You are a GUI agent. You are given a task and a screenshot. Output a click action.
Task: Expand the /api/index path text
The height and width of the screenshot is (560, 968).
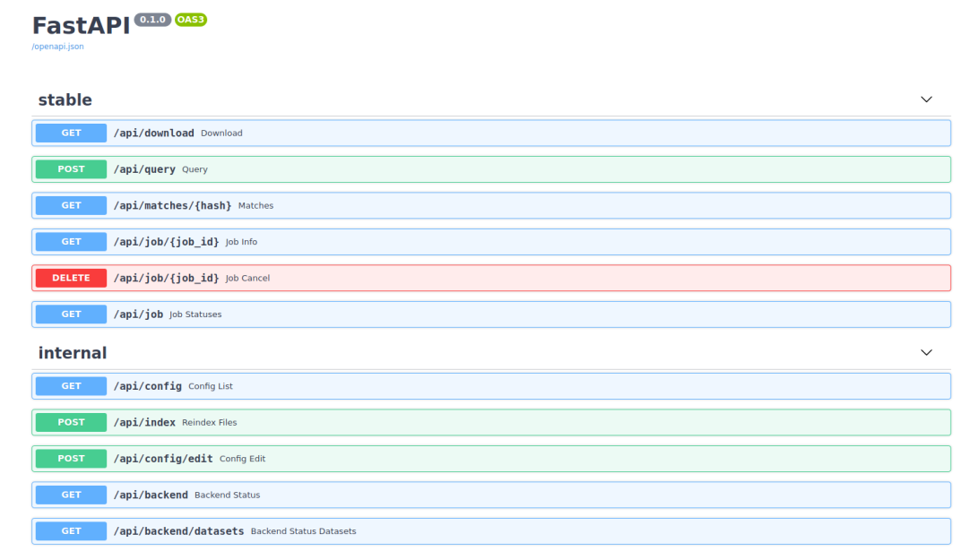pyautogui.click(x=144, y=422)
